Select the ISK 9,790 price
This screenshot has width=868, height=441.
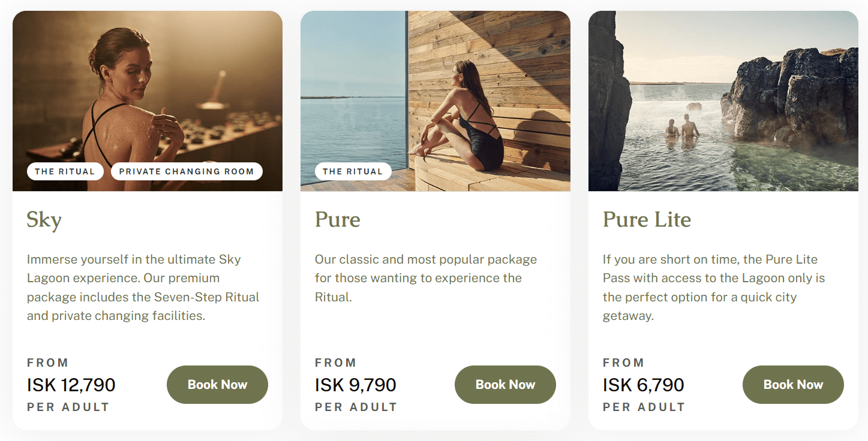click(356, 385)
